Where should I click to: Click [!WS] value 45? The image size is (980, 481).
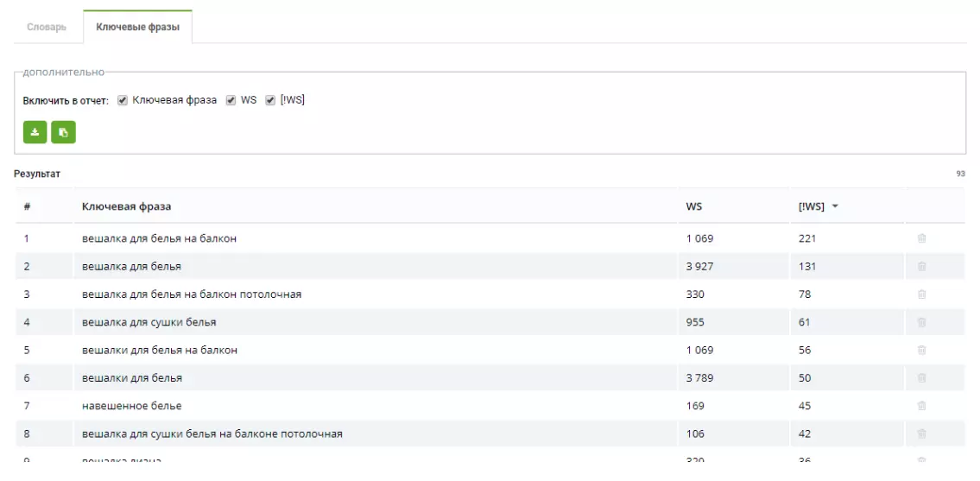pos(805,406)
